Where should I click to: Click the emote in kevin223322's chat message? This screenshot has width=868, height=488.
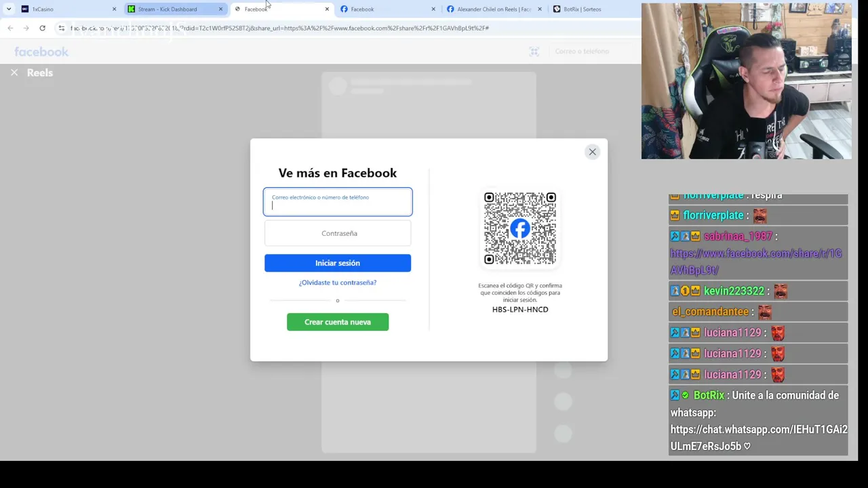(780, 291)
